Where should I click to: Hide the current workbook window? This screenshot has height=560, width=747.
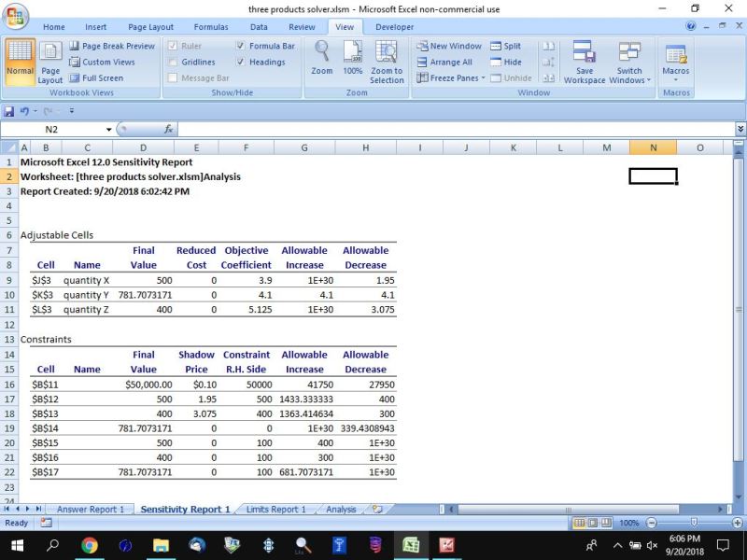(x=506, y=62)
